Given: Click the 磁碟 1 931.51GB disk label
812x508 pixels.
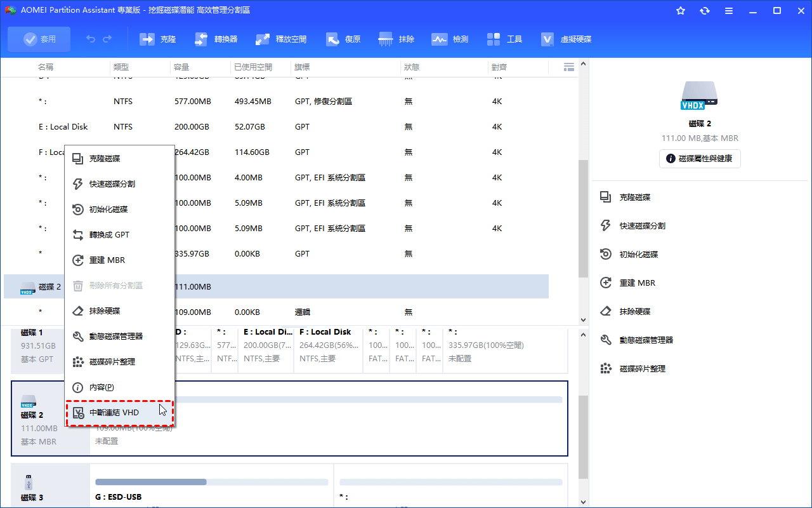Looking at the screenshot, I should click(x=39, y=346).
